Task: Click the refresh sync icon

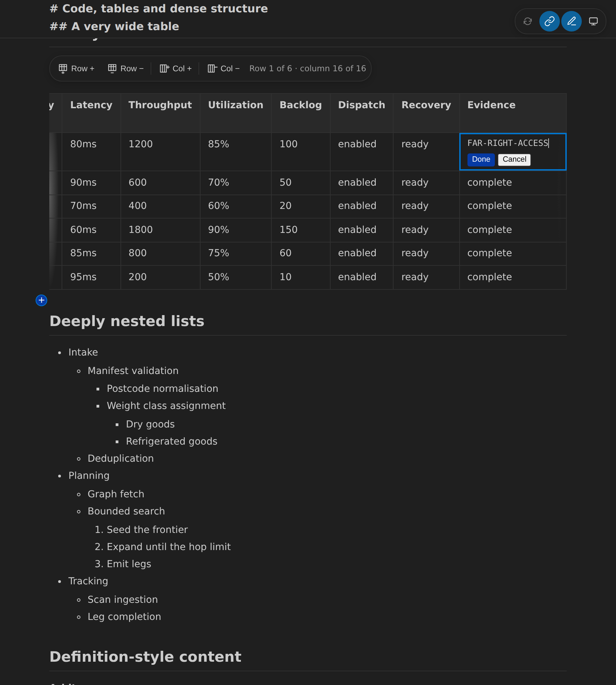Action: 528,21
